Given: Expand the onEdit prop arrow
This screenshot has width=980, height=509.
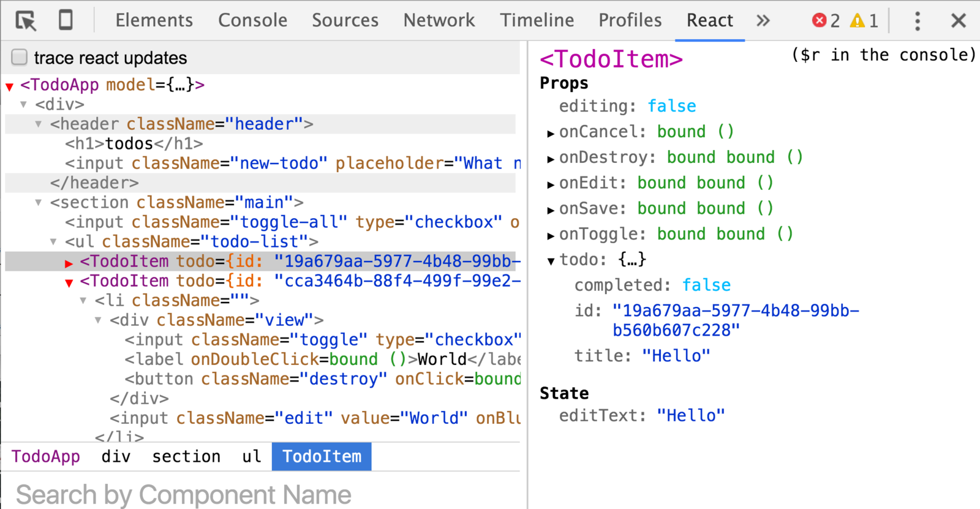Looking at the screenshot, I should [x=551, y=184].
